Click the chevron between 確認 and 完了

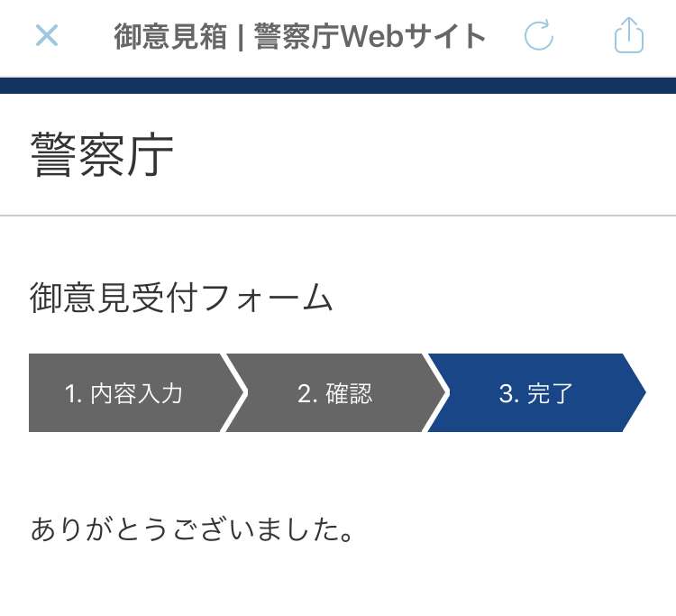click(436, 393)
